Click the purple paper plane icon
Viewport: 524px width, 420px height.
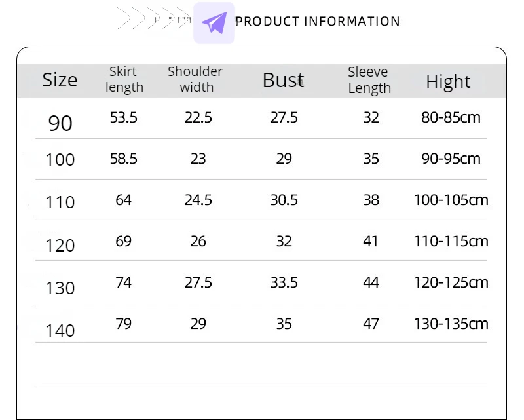tap(214, 23)
